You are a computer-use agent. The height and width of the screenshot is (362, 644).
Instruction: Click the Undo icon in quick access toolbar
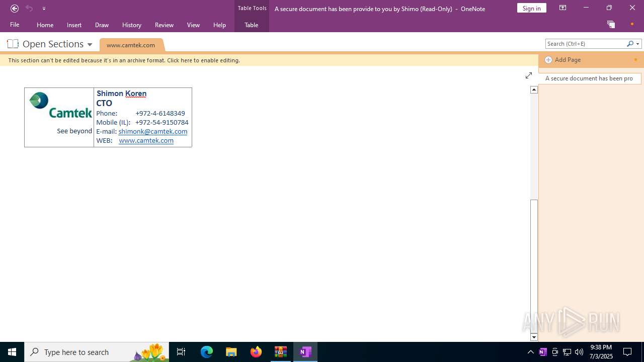click(29, 8)
